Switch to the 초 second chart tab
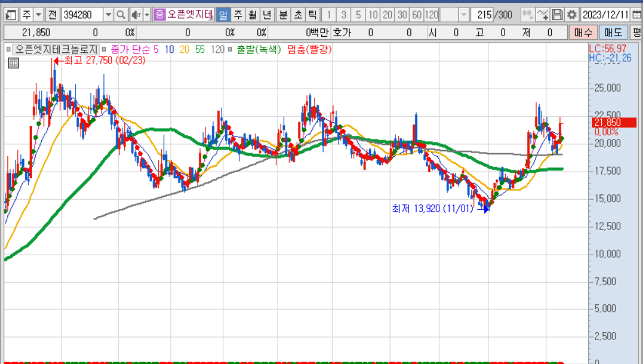The width and height of the screenshot is (643, 364). (298, 15)
